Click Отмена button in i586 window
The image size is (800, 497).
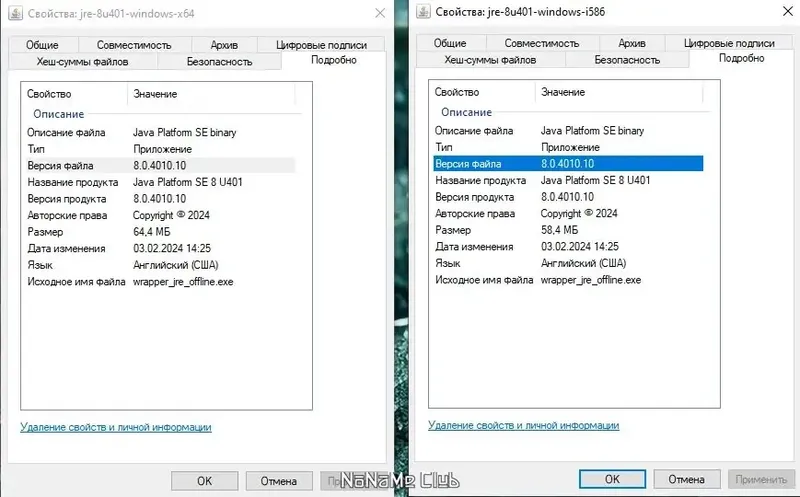tap(687, 479)
